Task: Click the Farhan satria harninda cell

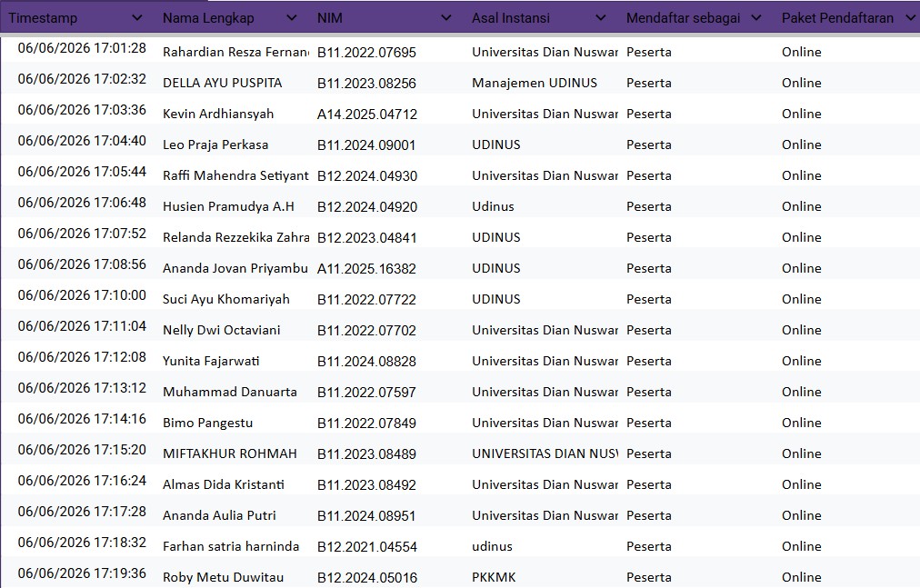Action: click(233, 546)
